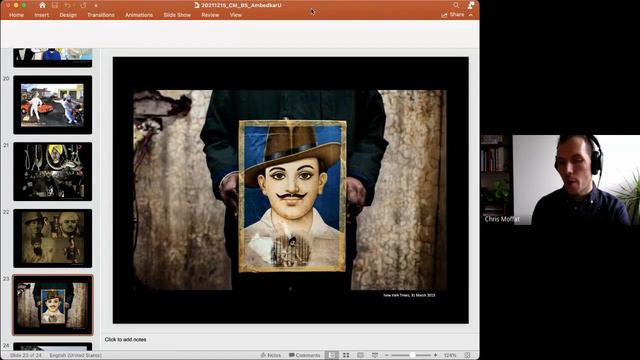Click the Slide 23 of 24 indicator

pyautogui.click(x=26, y=355)
